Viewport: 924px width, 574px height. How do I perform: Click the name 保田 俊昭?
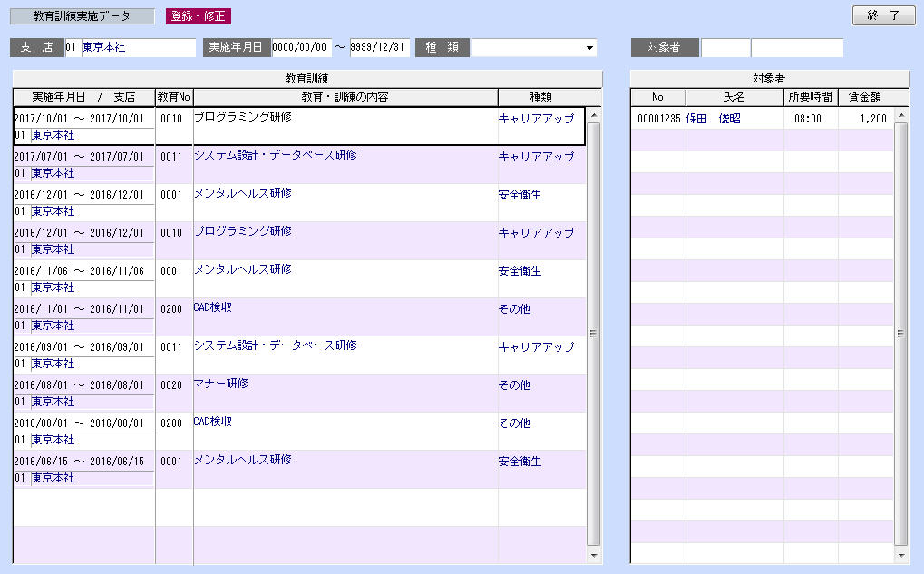click(x=714, y=119)
